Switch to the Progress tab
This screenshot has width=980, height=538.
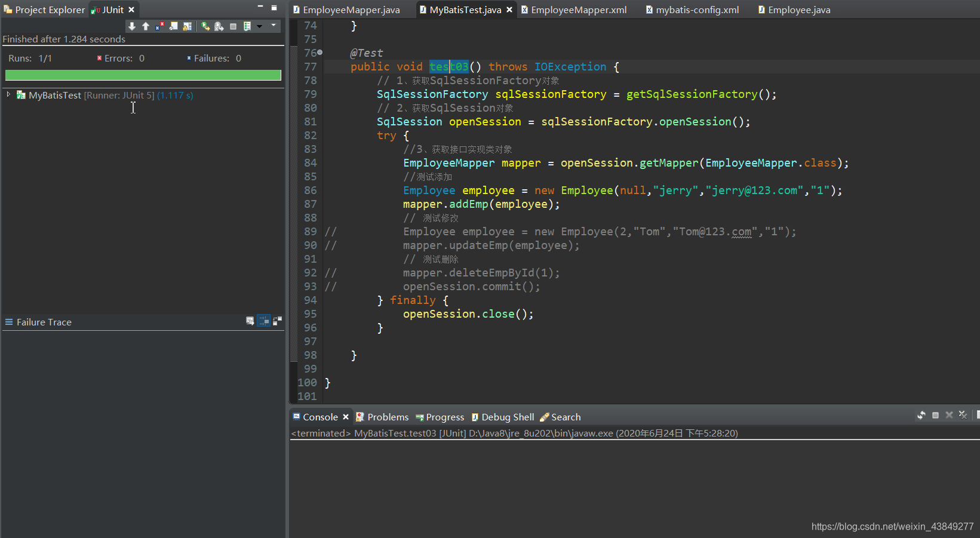pyautogui.click(x=440, y=417)
